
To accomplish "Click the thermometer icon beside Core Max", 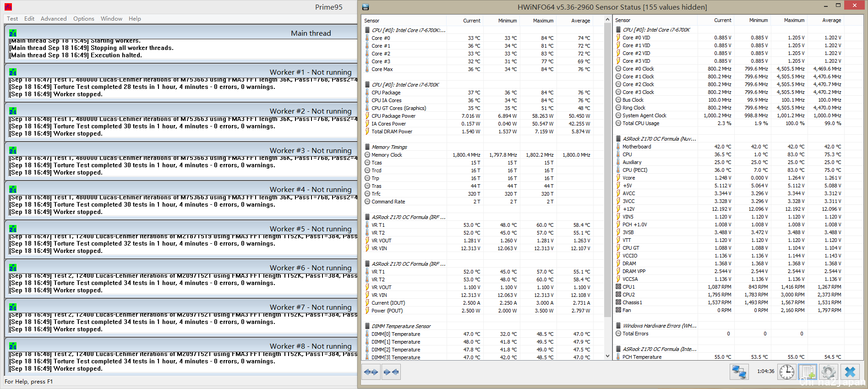I will [367, 69].
